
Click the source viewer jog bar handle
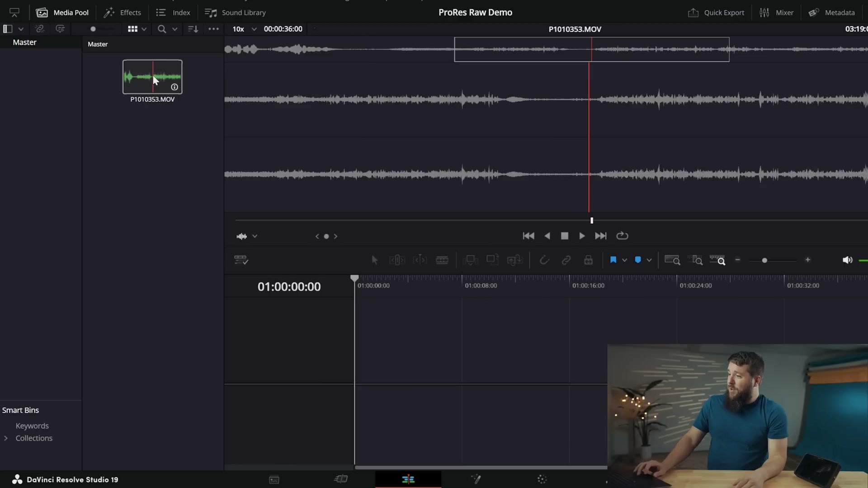[592, 221]
